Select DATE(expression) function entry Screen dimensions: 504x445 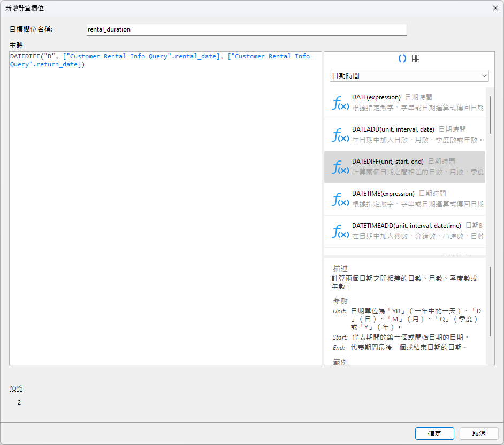(x=412, y=103)
